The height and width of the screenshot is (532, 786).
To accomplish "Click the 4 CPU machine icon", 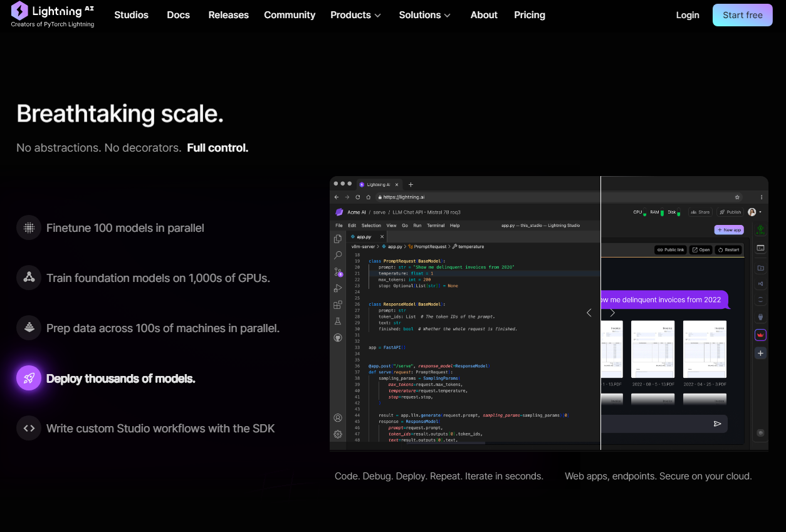I will point(760,230).
